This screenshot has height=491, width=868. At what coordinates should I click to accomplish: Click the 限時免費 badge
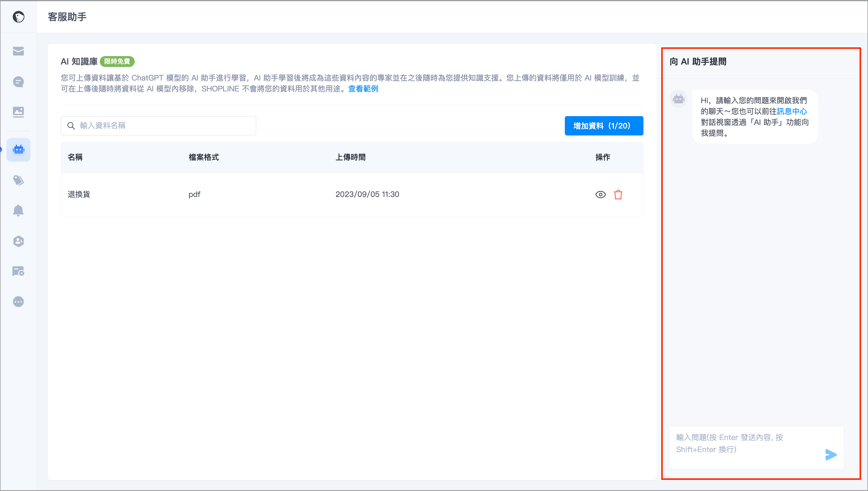coord(117,62)
